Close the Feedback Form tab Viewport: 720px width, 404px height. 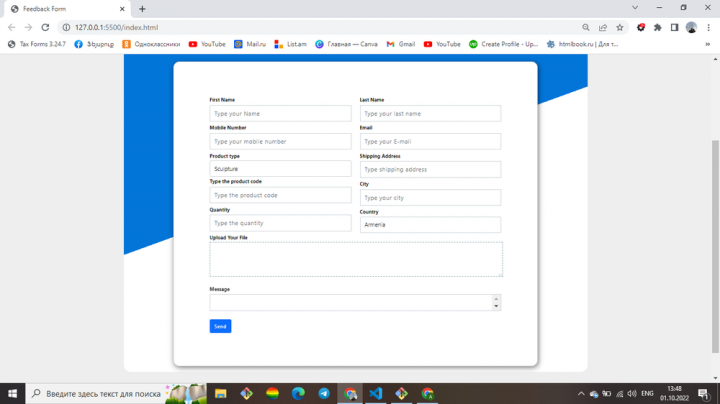tap(122, 9)
